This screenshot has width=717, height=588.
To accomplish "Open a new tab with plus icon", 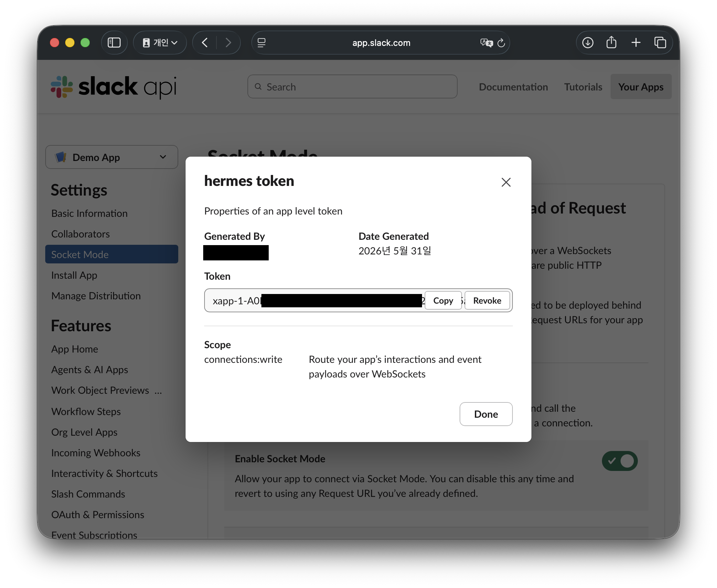I will click(x=636, y=43).
